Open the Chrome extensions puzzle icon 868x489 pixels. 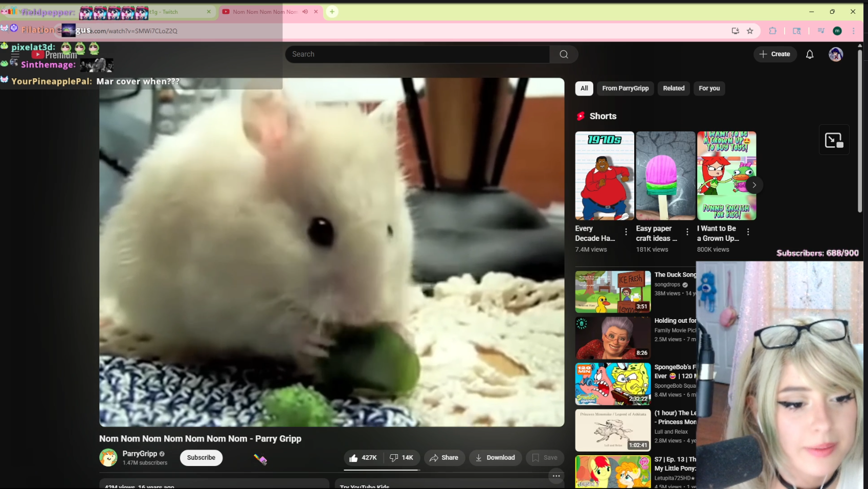coord(773,31)
